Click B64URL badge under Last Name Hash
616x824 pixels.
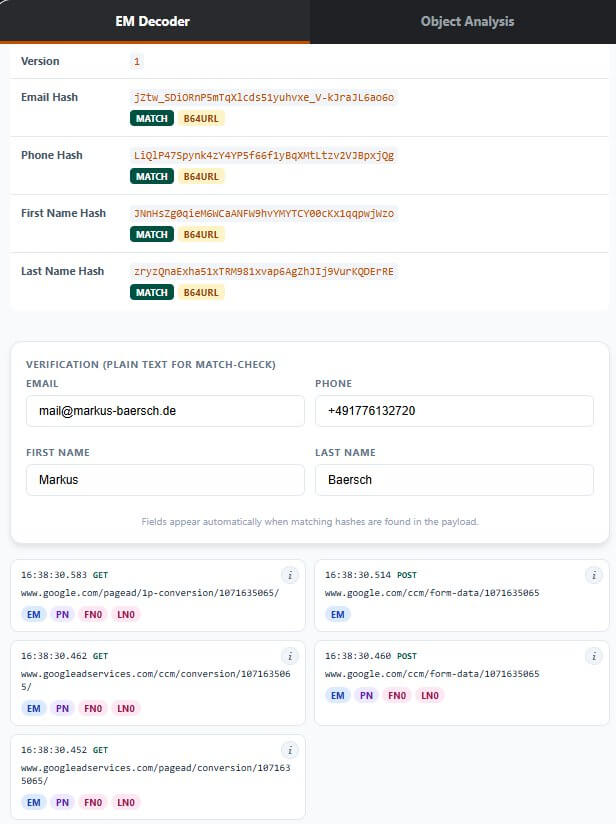pos(201,293)
